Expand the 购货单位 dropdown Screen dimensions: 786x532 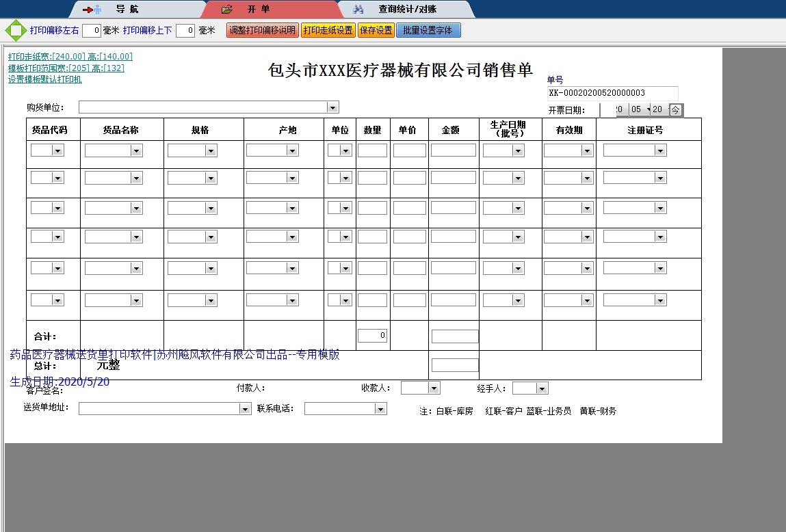pyautogui.click(x=332, y=107)
